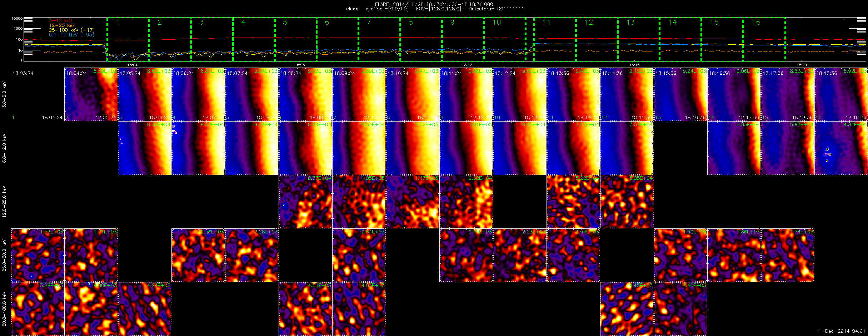Open the 50-100 keV image labeled 4.45E+03
The width and height of the screenshot is (868, 336).
(x=627, y=309)
